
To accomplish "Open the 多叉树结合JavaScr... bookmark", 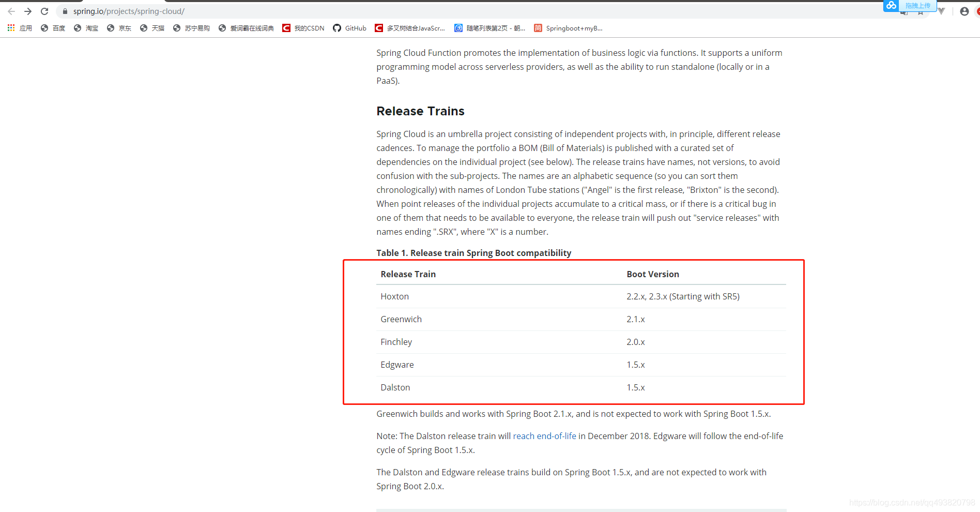I will tap(410, 28).
